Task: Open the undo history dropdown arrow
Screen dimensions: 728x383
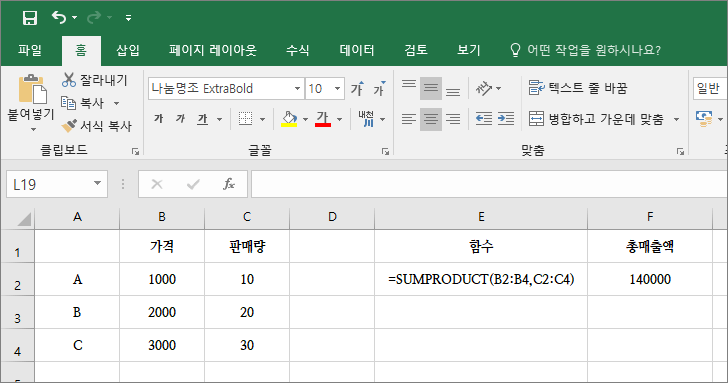Action: click(x=75, y=18)
